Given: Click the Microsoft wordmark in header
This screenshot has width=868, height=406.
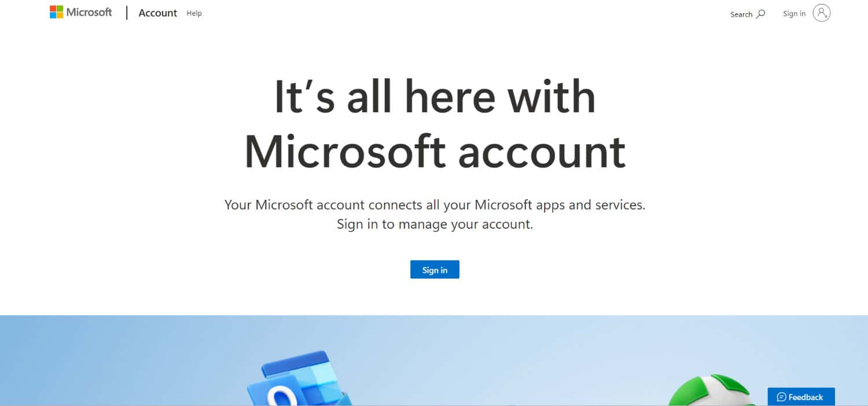Looking at the screenshot, I should click(89, 12).
